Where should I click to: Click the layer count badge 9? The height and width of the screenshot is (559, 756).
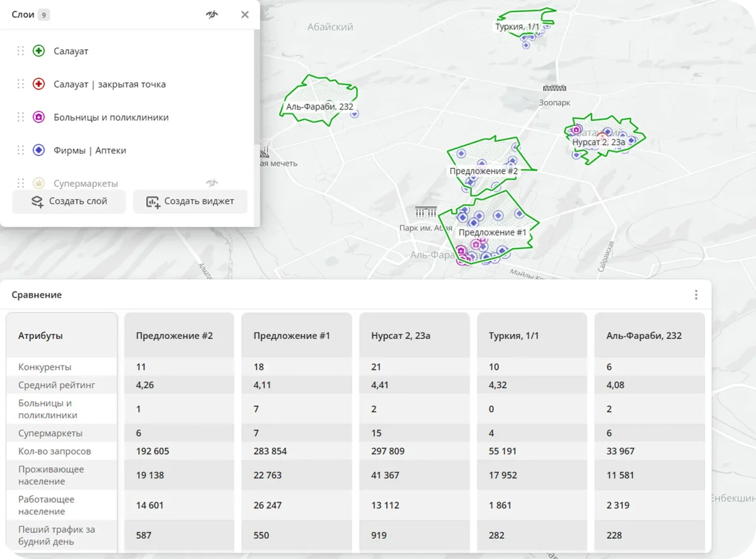(x=43, y=14)
